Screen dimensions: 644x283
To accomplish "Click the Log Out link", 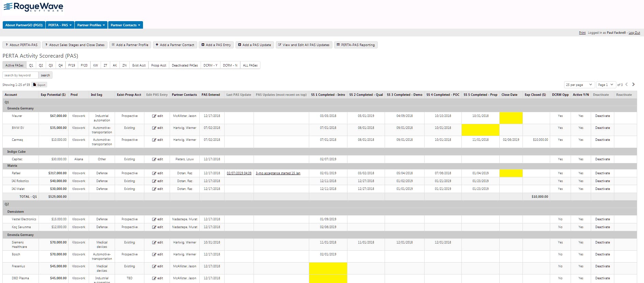I will 634,33.
